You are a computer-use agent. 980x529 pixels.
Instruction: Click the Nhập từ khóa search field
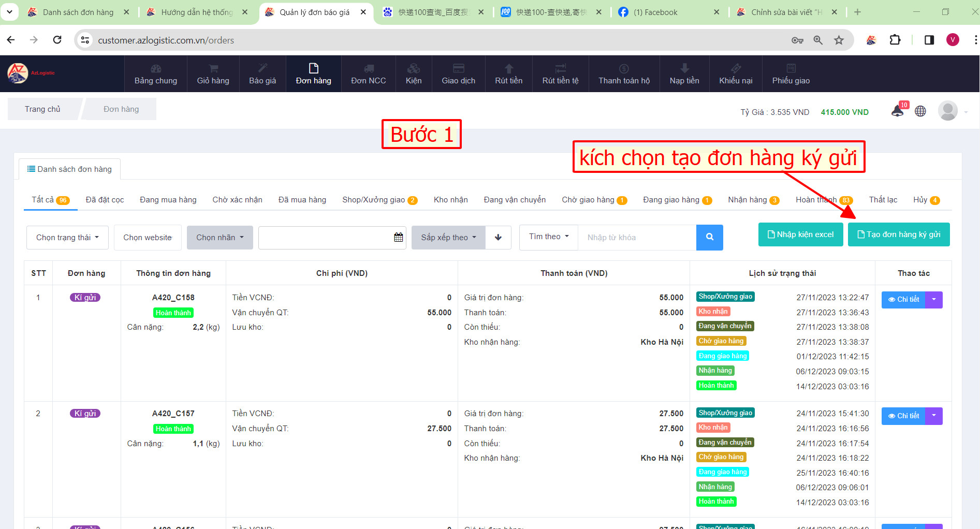tap(637, 238)
